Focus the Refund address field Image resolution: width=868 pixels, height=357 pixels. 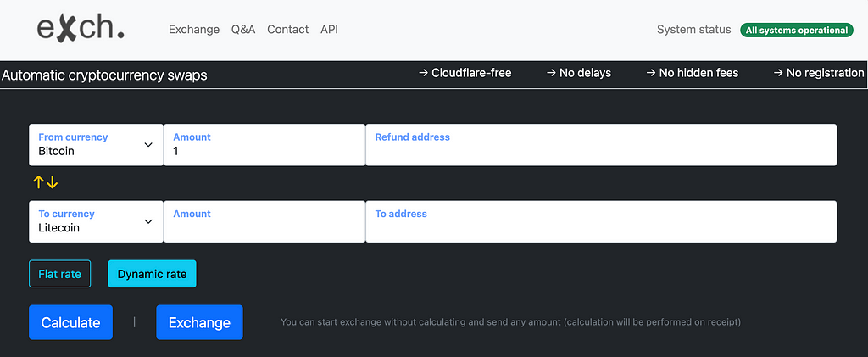(601, 144)
